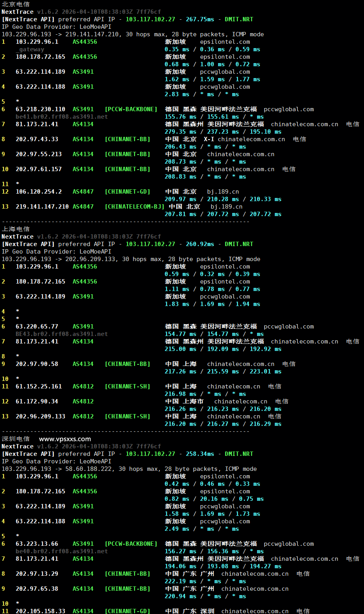The image size is (364, 614).
Task: Select IP address 106.120.254.2
Action: [x=39, y=192]
